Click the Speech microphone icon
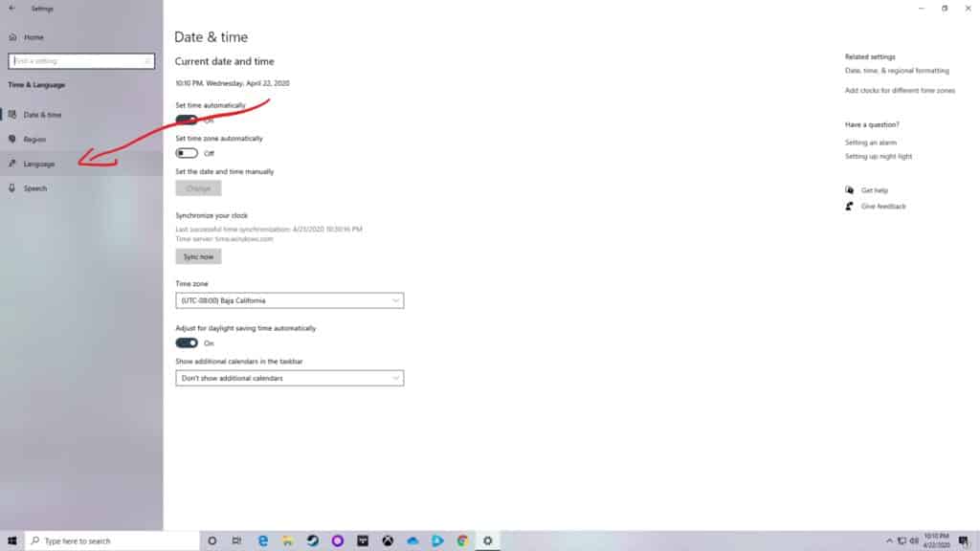The image size is (980, 551). point(12,188)
